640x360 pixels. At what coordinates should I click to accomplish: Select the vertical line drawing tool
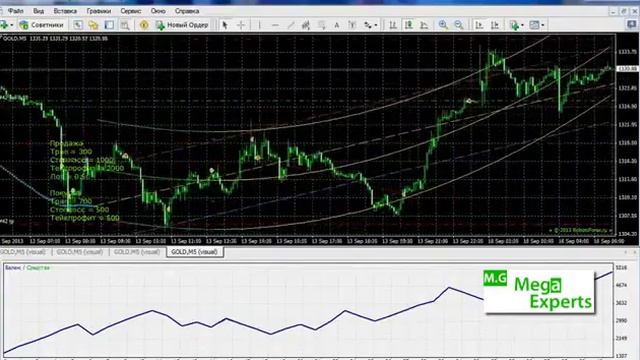(x=259, y=25)
